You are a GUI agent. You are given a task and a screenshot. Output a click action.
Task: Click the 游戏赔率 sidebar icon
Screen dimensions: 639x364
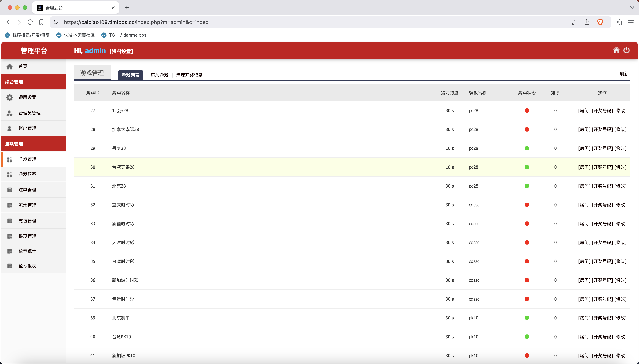[x=9, y=174]
